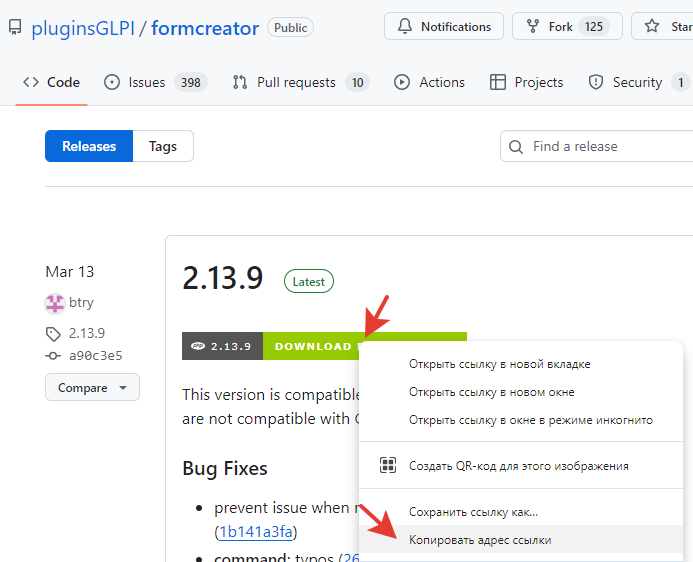
Task: Click the fork count 125
Action: (594, 27)
